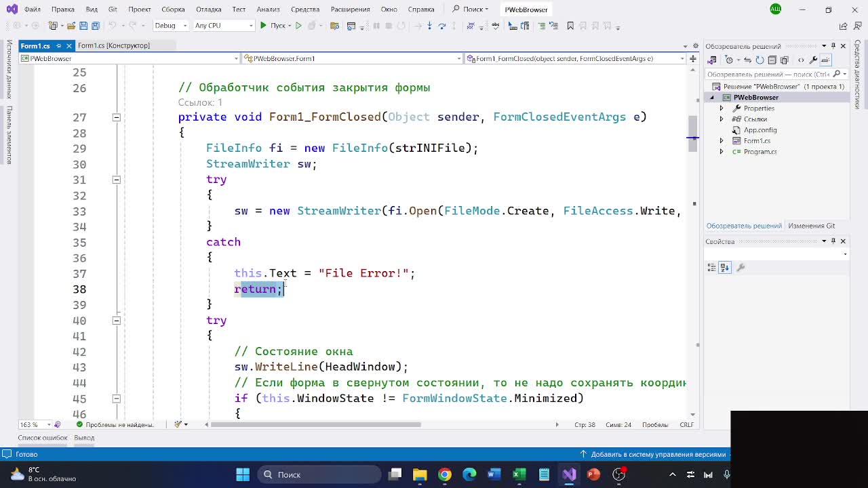Click the Find in Files toolbar icon
The width and height of the screenshot is (868, 488).
pos(334,26)
